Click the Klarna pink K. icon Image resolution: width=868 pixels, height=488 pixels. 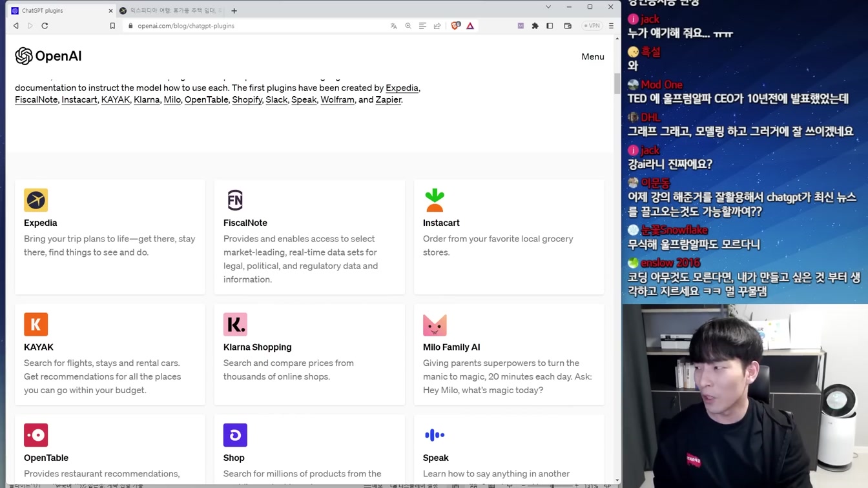(x=235, y=324)
